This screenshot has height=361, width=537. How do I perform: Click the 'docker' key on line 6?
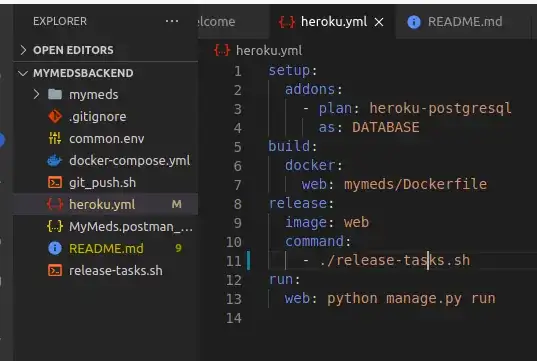pyautogui.click(x=310, y=165)
